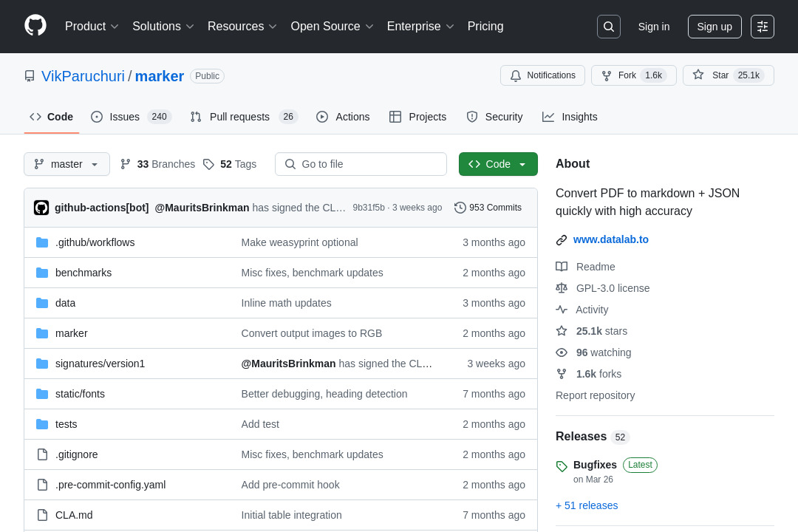Image resolution: width=798 pixels, height=532 pixels.
Task: Open the 953 Commits history link
Action: [x=488, y=208]
